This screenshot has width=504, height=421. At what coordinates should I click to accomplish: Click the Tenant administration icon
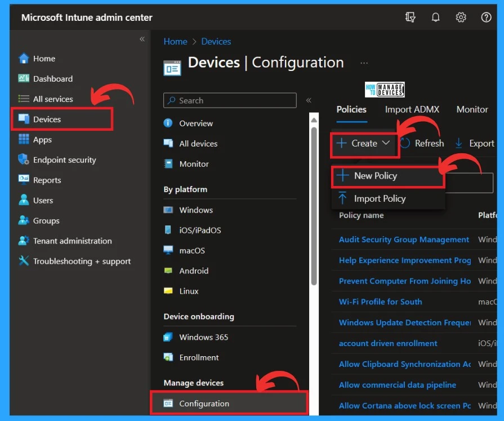tap(24, 241)
